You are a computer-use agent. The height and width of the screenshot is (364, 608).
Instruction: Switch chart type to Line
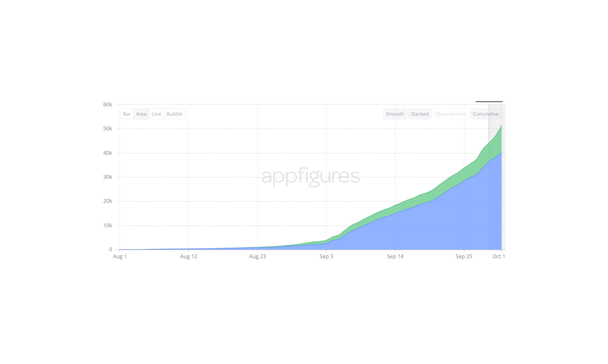156,114
